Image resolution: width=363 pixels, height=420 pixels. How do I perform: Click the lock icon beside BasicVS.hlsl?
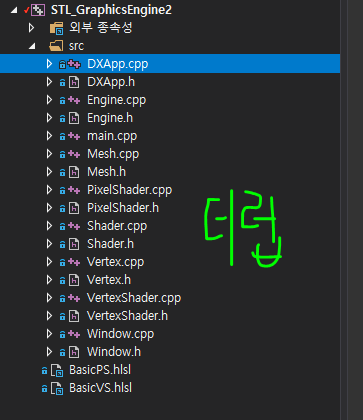click(x=44, y=388)
